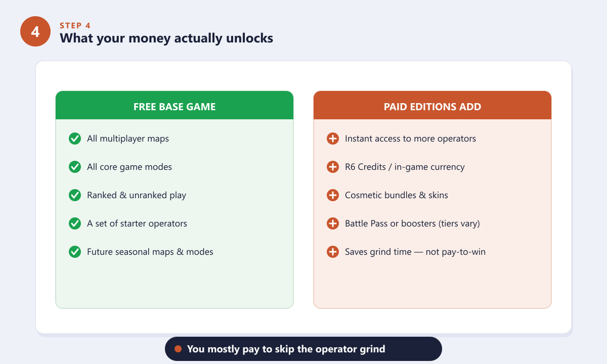Select the Ranked & unranked play text
The height and width of the screenshot is (364, 607).
tap(137, 195)
